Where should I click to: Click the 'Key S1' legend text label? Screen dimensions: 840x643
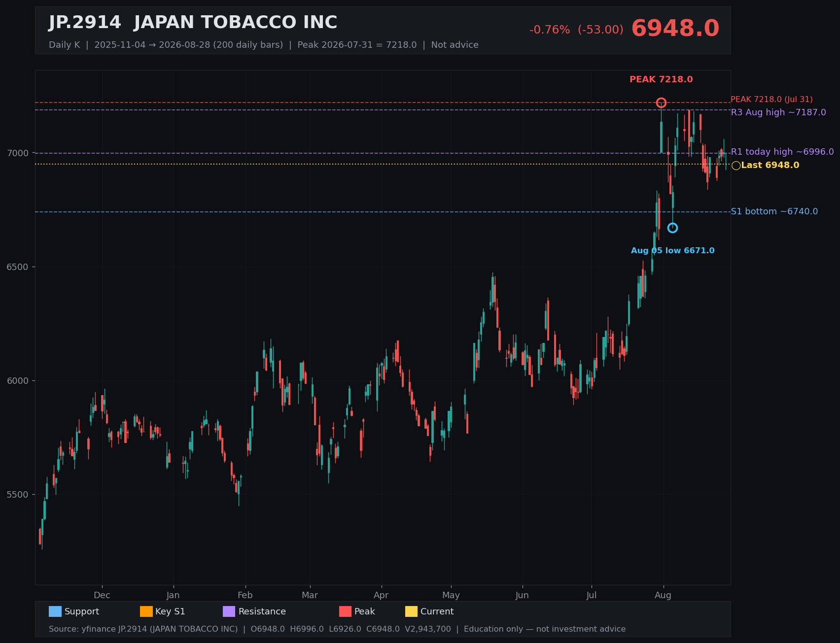coord(170,611)
